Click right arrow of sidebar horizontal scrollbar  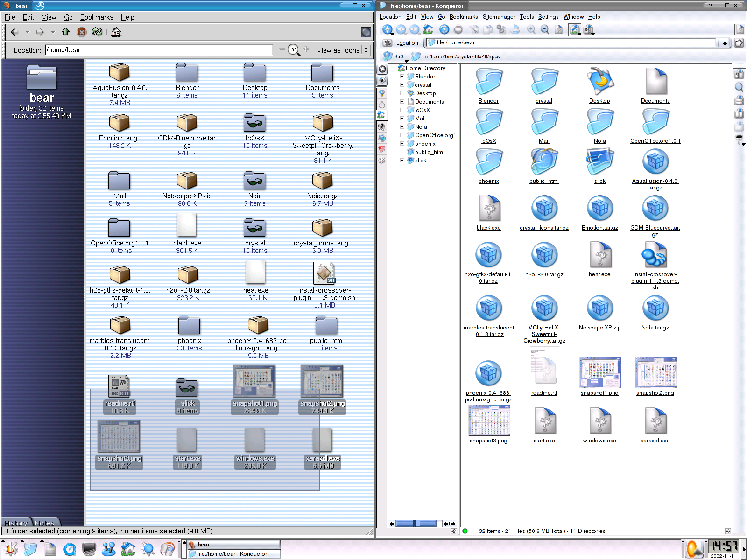tap(453, 524)
